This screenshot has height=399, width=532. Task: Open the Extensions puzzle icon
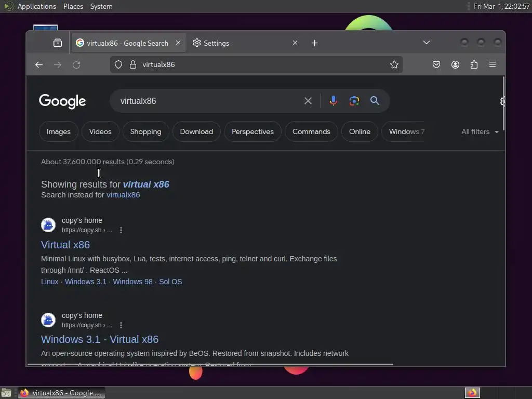(x=474, y=64)
